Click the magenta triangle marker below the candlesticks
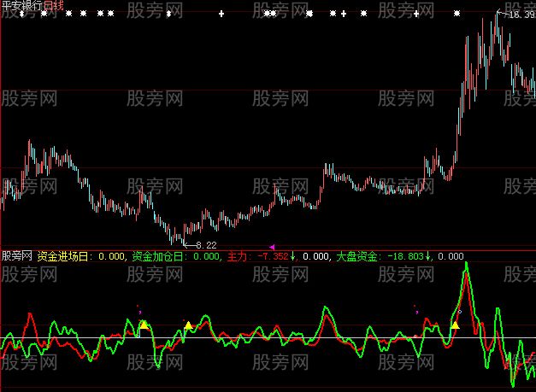The image size is (536, 392). pyautogui.click(x=272, y=247)
